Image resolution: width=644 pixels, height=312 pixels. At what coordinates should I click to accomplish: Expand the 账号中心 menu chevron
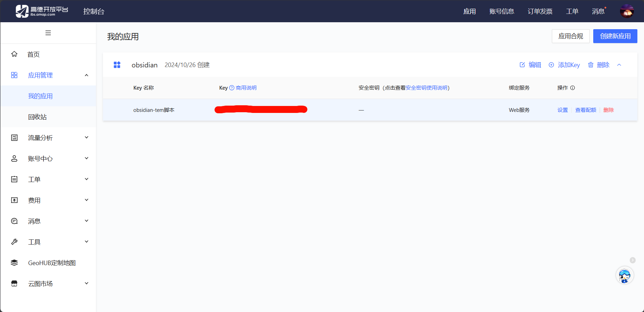(x=87, y=158)
